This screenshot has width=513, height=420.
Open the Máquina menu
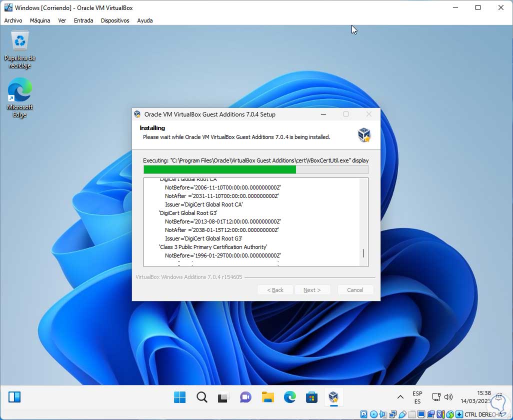click(x=40, y=20)
